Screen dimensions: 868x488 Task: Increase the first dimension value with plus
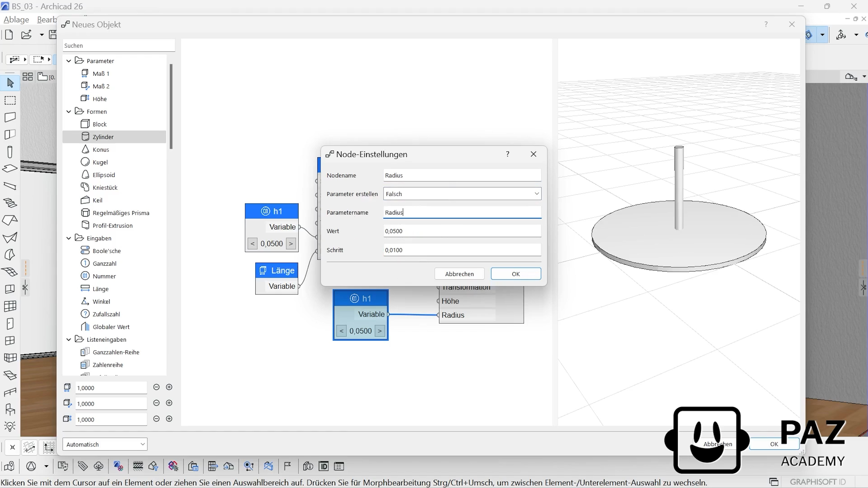point(169,387)
